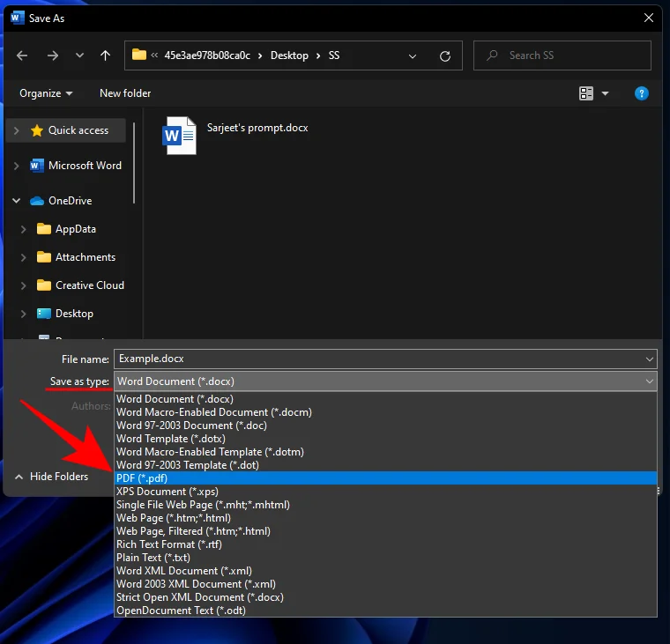Open the address bar history dropdown

(x=413, y=56)
